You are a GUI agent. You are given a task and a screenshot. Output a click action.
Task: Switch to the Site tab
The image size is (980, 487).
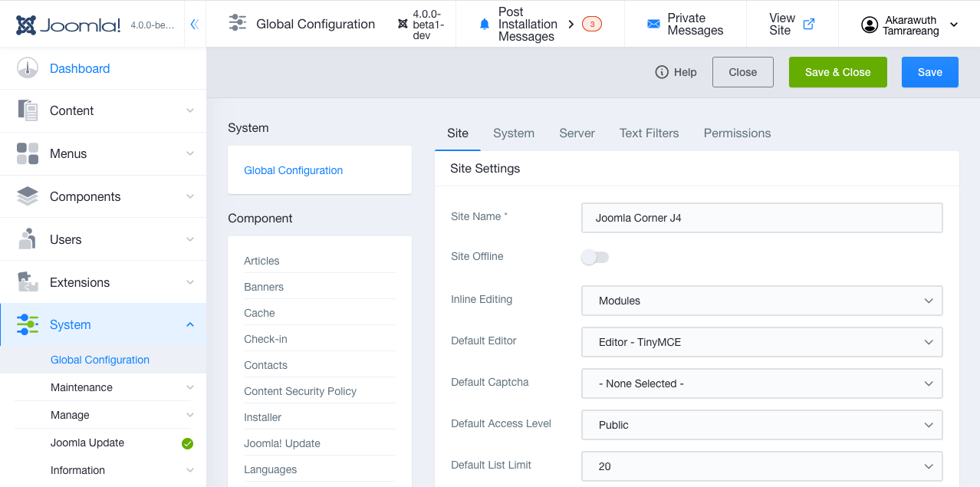point(458,133)
